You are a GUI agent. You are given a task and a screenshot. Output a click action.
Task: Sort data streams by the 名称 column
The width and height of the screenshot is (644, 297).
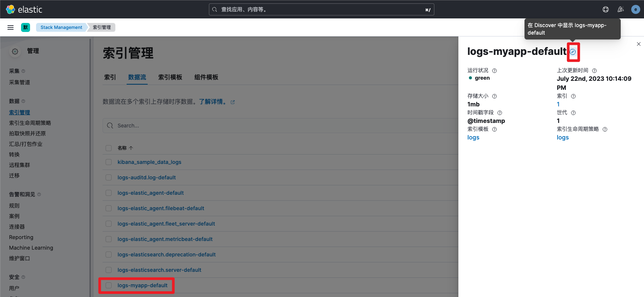(125, 148)
